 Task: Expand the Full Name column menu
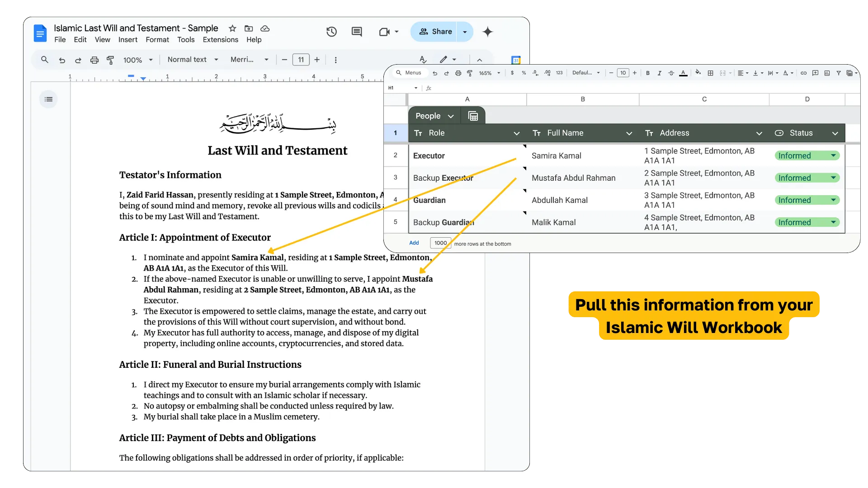pyautogui.click(x=629, y=133)
